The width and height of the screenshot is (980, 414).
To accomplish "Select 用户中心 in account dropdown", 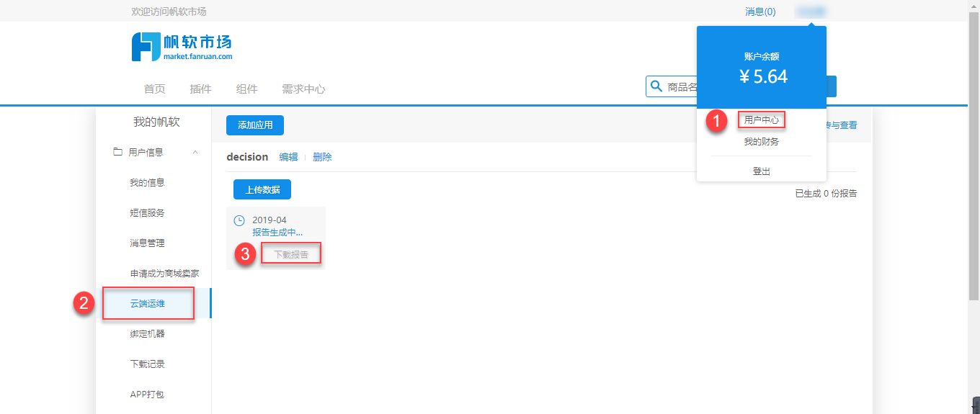I will point(762,120).
